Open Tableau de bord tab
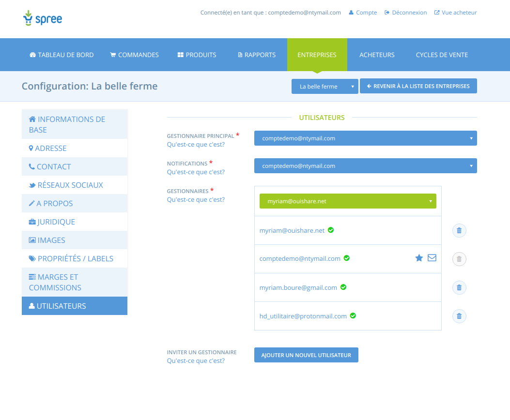The width and height of the screenshot is (510, 420). [62, 55]
